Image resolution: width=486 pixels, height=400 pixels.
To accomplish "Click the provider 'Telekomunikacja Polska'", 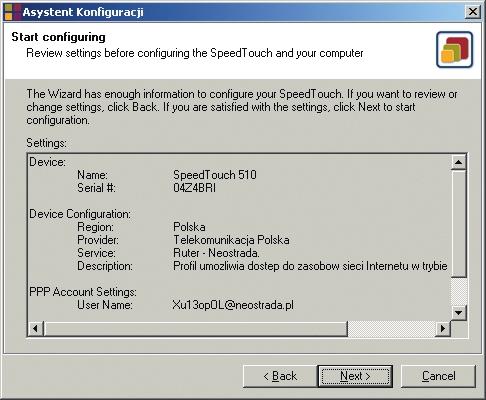I will (231, 240).
